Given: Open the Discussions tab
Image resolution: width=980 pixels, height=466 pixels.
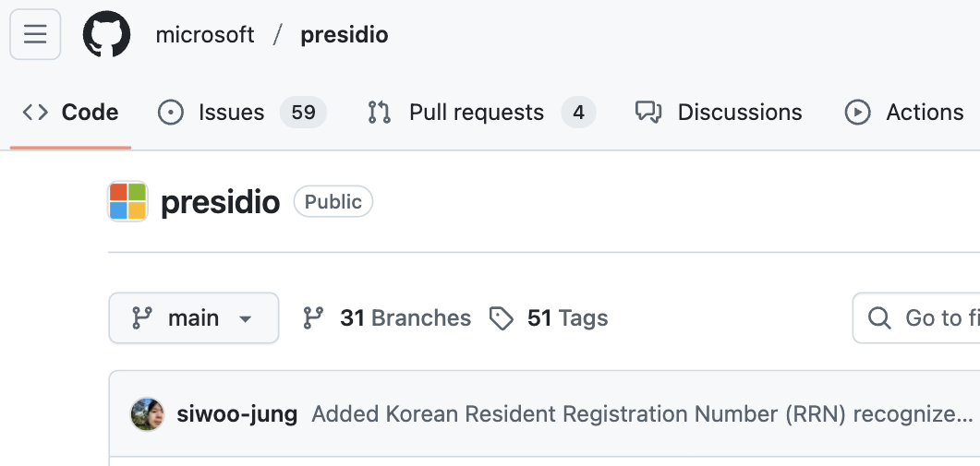Looking at the screenshot, I should coord(718,113).
